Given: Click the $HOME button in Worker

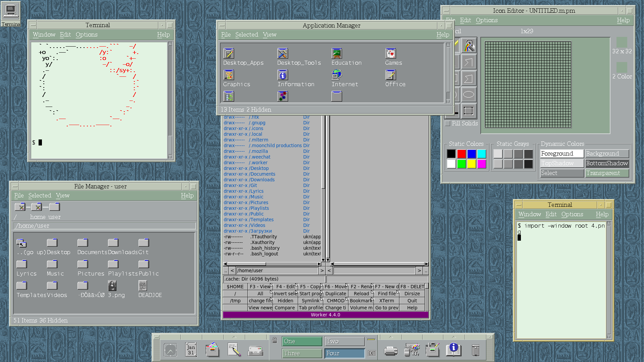Looking at the screenshot, I should coord(235,287).
